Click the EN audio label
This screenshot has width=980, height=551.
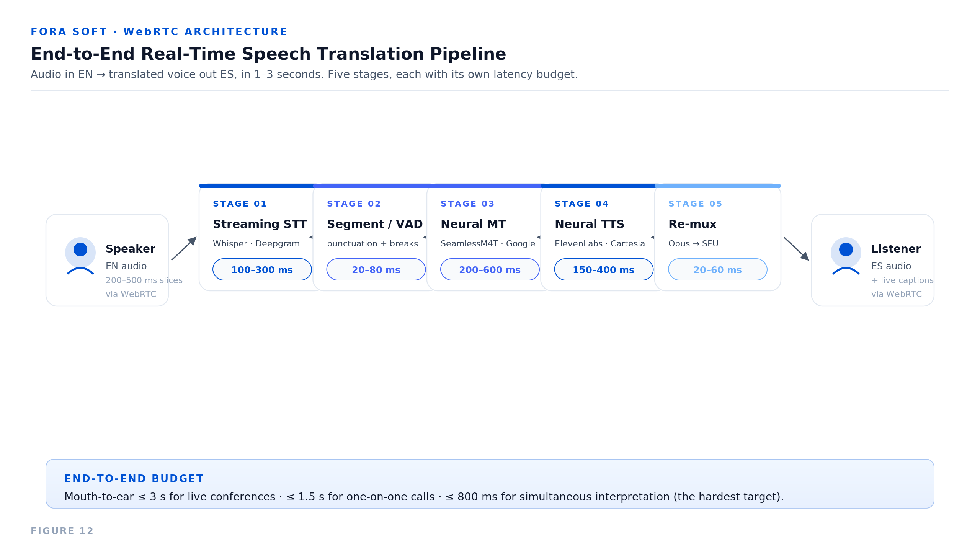coord(126,266)
